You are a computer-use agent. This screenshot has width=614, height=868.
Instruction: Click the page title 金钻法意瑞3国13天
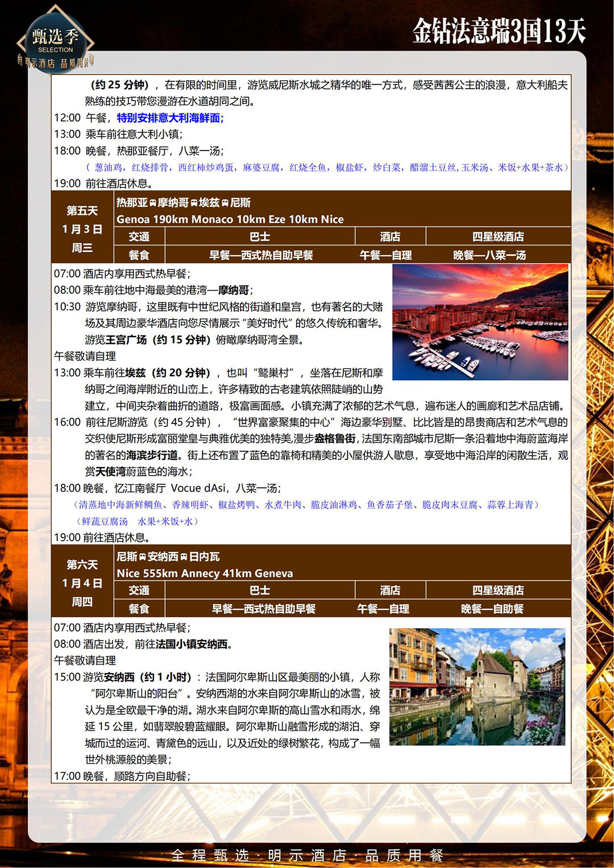pyautogui.click(x=499, y=31)
